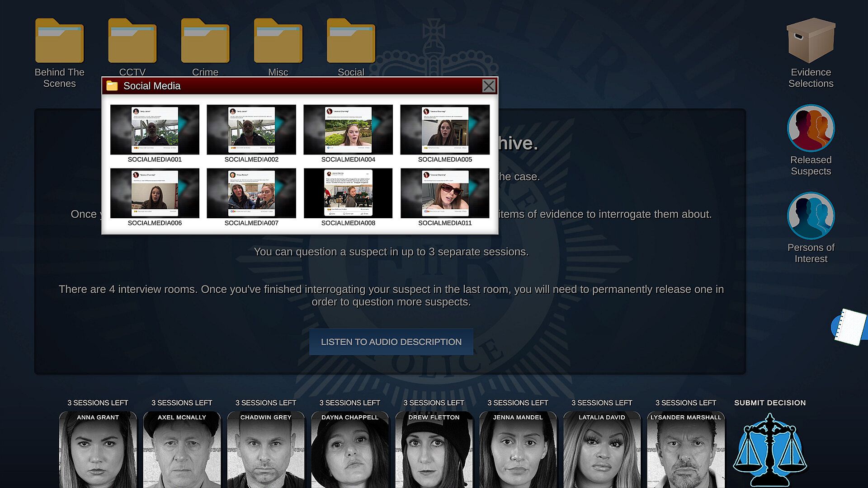Open the SOCIALMEDIA004 post
The image size is (868, 488).
pos(348,130)
